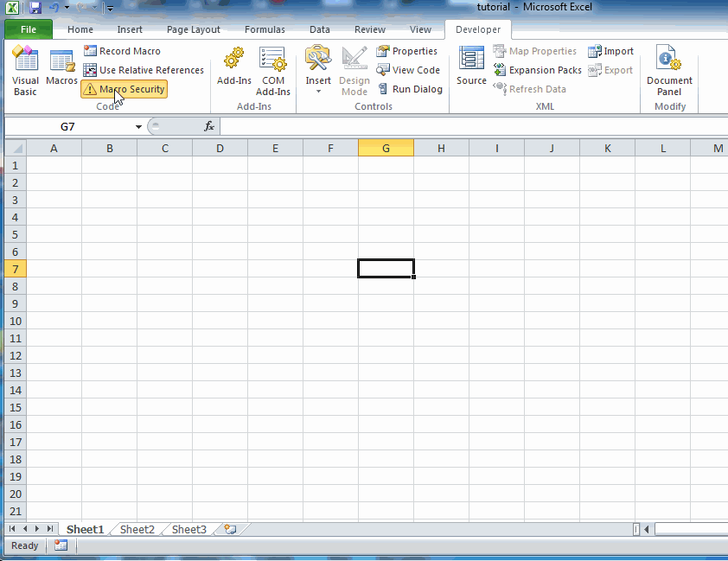Open the Document Panel
Image resolution: width=728 pixels, height=561 pixels.
click(669, 71)
